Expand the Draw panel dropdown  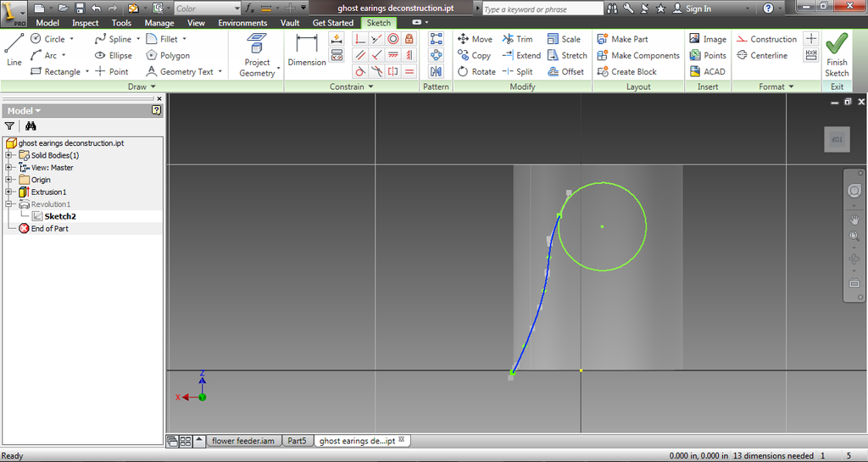(x=142, y=86)
